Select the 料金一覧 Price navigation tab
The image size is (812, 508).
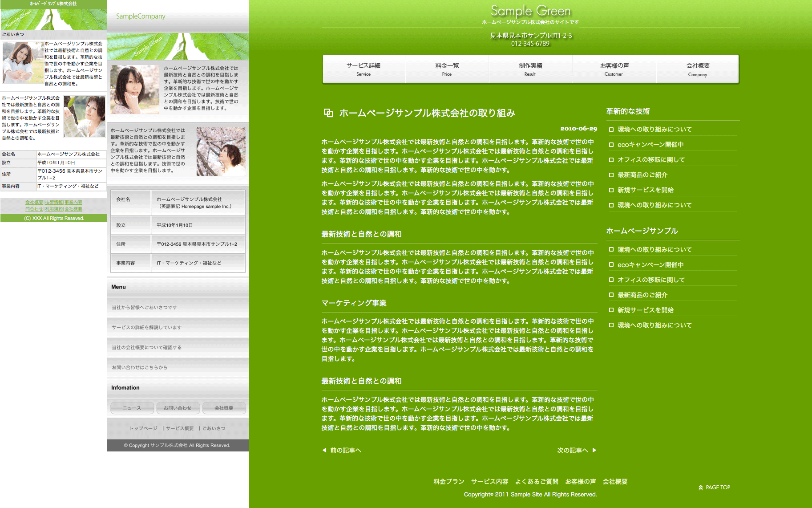pyautogui.click(x=447, y=69)
